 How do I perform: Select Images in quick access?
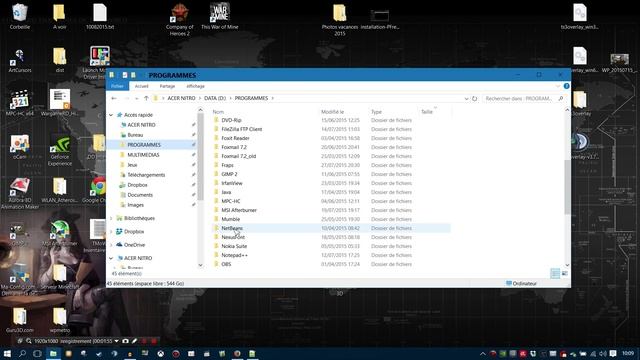point(136,205)
